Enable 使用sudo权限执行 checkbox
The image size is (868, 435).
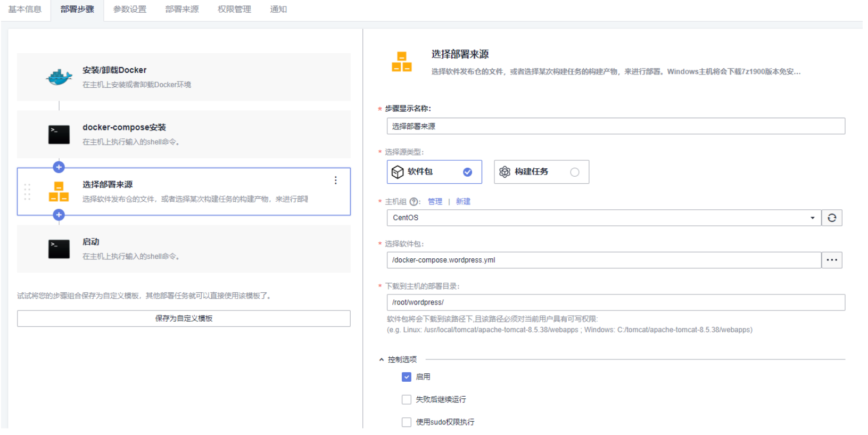coord(407,422)
